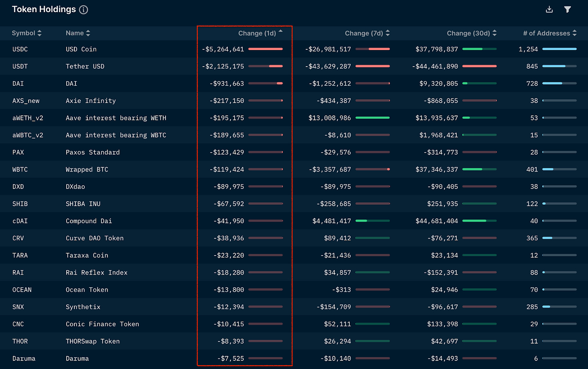Click the name Conic Finance Token
Viewport: 588px width, 369px height.
point(103,324)
